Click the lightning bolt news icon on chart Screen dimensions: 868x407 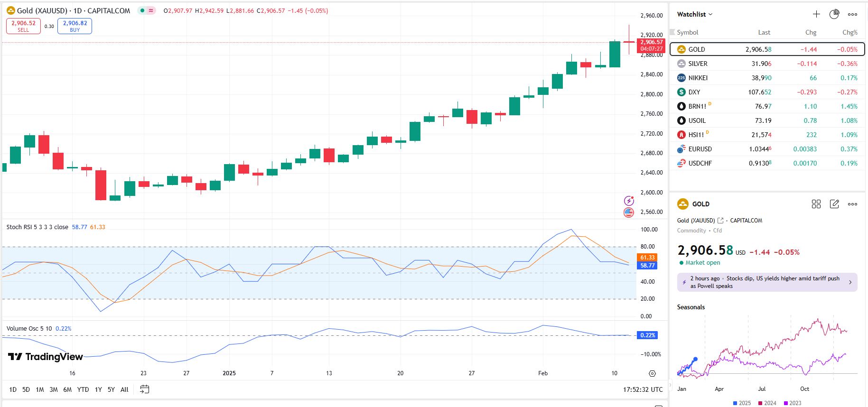pos(629,201)
